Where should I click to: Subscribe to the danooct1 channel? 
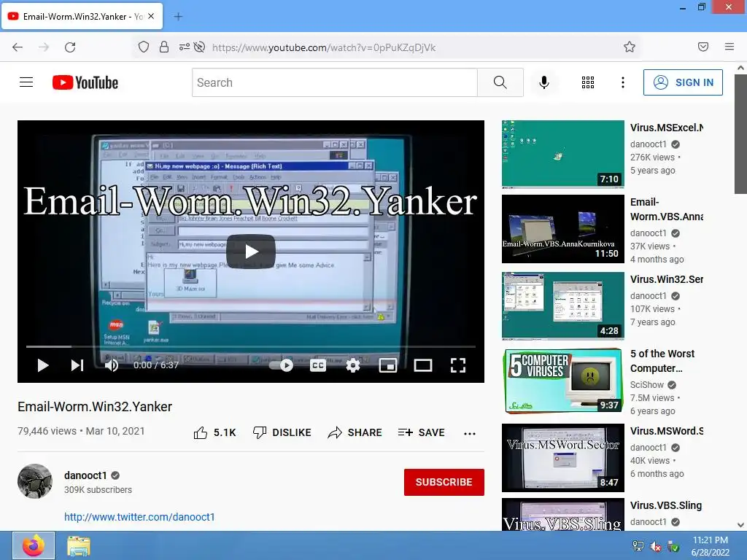pyautogui.click(x=444, y=482)
